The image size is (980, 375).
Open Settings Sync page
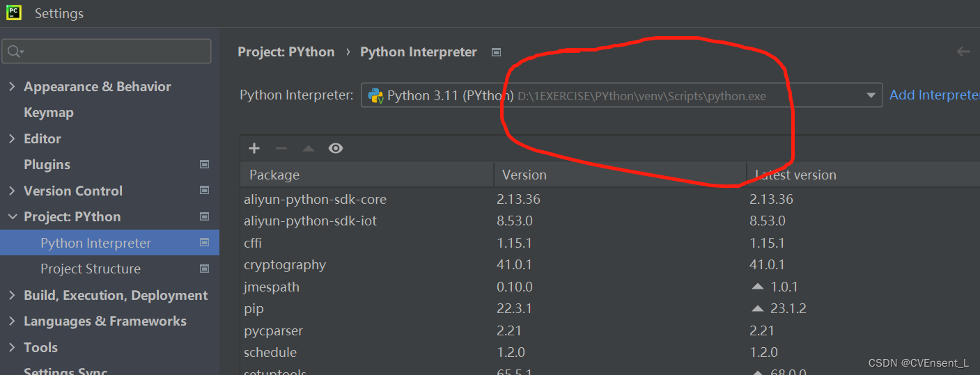coord(65,370)
